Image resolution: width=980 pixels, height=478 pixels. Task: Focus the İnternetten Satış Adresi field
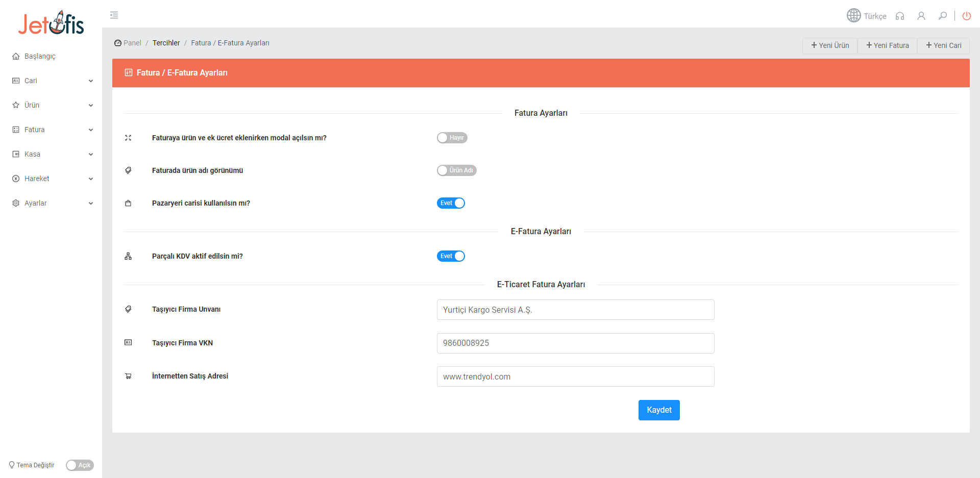(576, 376)
